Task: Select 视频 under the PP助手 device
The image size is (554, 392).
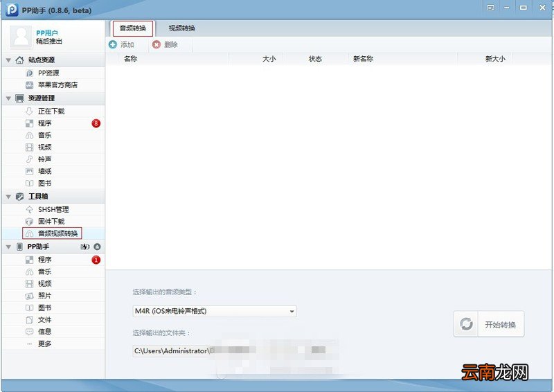Action: [53, 284]
